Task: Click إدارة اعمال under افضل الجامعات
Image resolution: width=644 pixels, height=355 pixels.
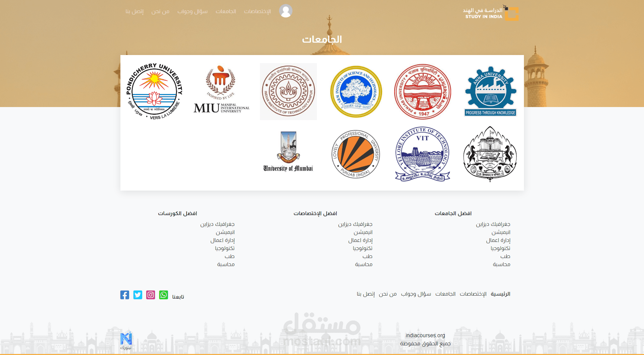Action: click(498, 240)
